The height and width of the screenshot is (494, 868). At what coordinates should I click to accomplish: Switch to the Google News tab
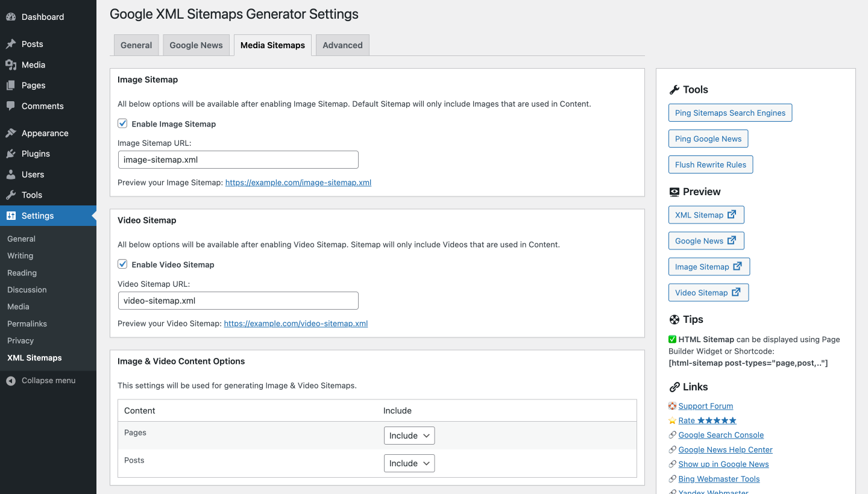[196, 45]
